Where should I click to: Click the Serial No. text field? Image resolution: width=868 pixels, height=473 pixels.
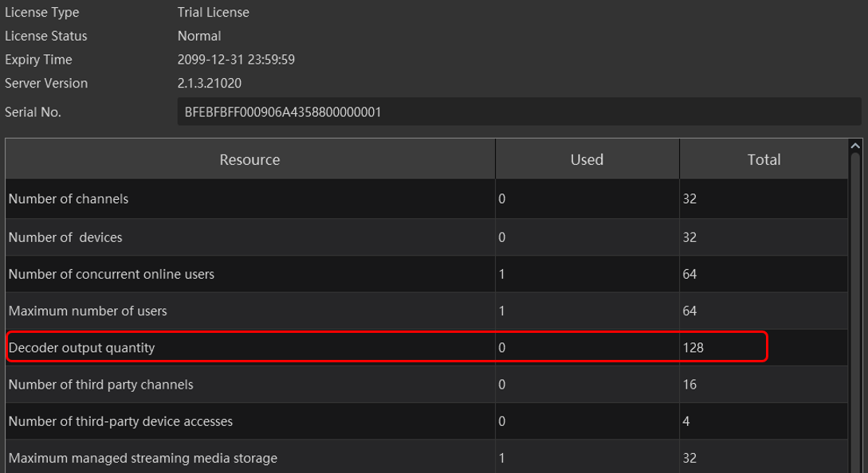click(518, 112)
